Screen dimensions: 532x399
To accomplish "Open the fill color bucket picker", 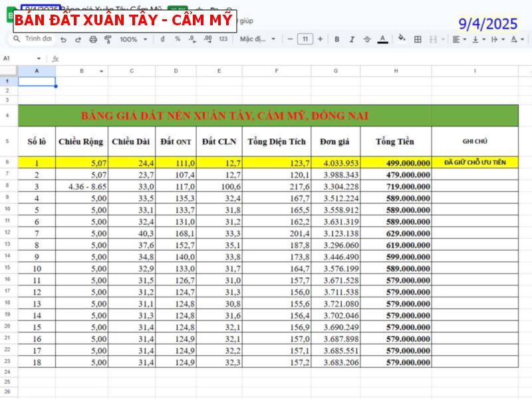I will pos(402,39).
